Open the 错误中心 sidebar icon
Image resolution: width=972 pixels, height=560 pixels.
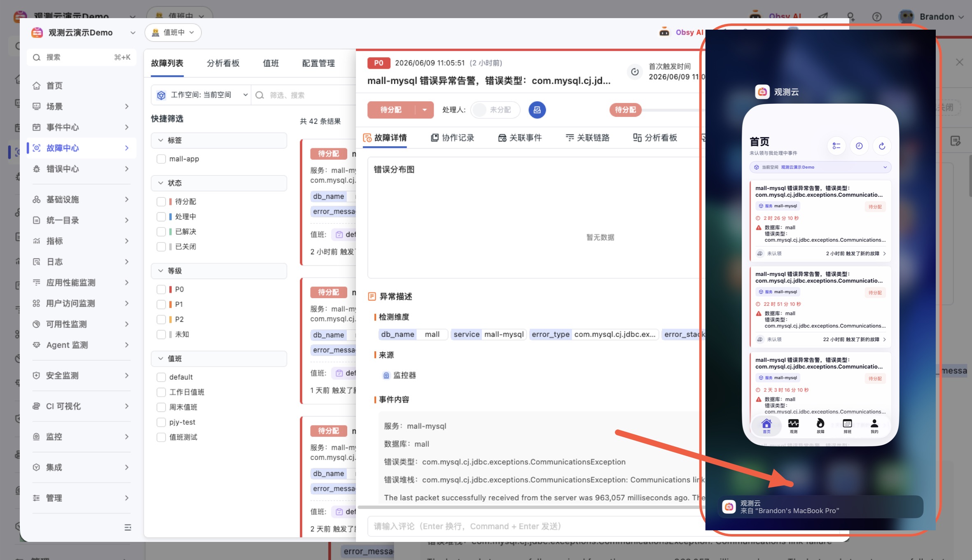pyautogui.click(x=37, y=169)
